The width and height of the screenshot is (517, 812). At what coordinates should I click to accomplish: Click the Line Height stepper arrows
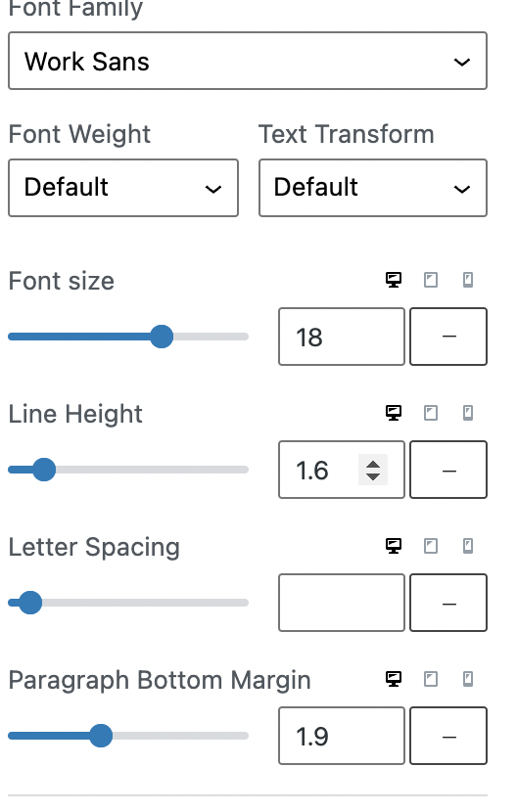[373, 470]
